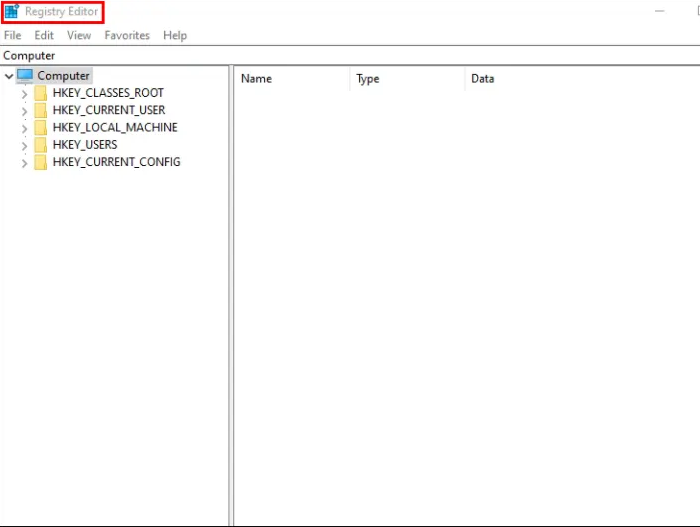Image resolution: width=700 pixels, height=527 pixels.
Task: Click the HKEY_LOCAL_MACHINE folder icon
Action: tap(41, 128)
